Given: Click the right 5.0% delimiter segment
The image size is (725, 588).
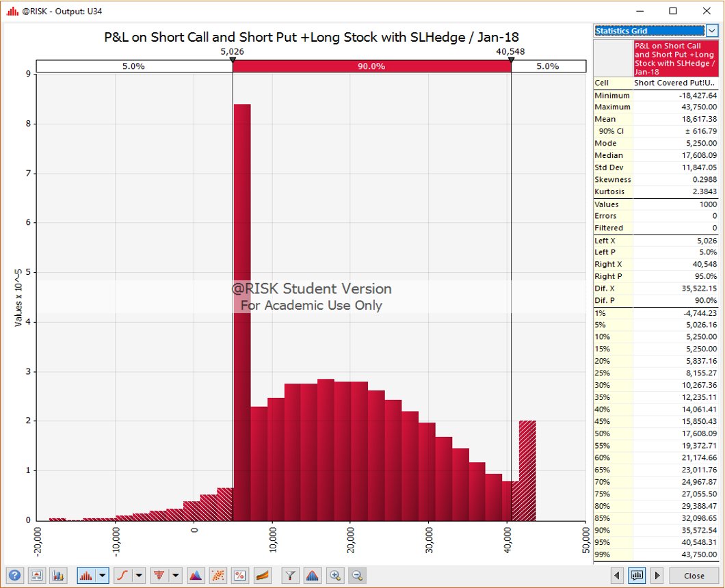Looking at the screenshot, I should tap(549, 66).
